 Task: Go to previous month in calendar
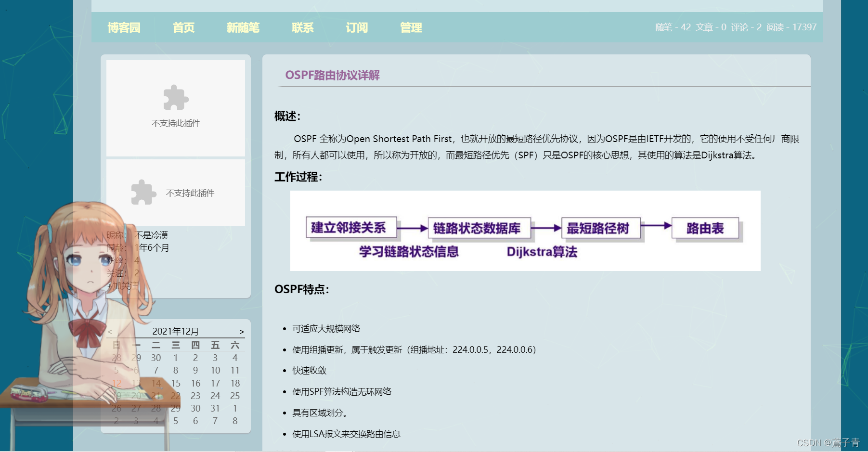click(x=110, y=332)
